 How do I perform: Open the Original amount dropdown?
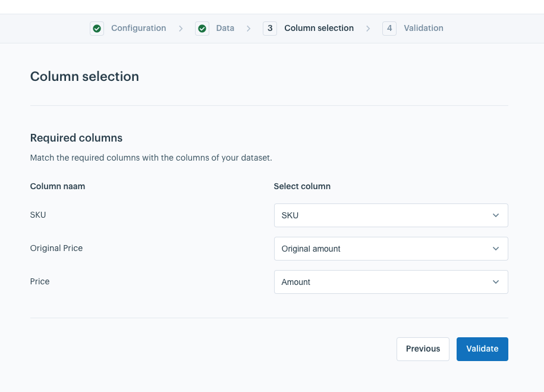point(391,249)
